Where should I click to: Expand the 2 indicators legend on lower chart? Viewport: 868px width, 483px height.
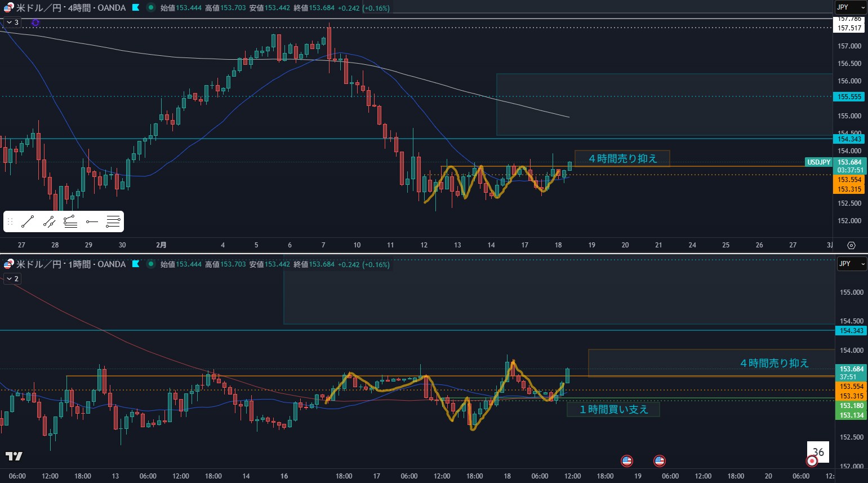tap(12, 278)
